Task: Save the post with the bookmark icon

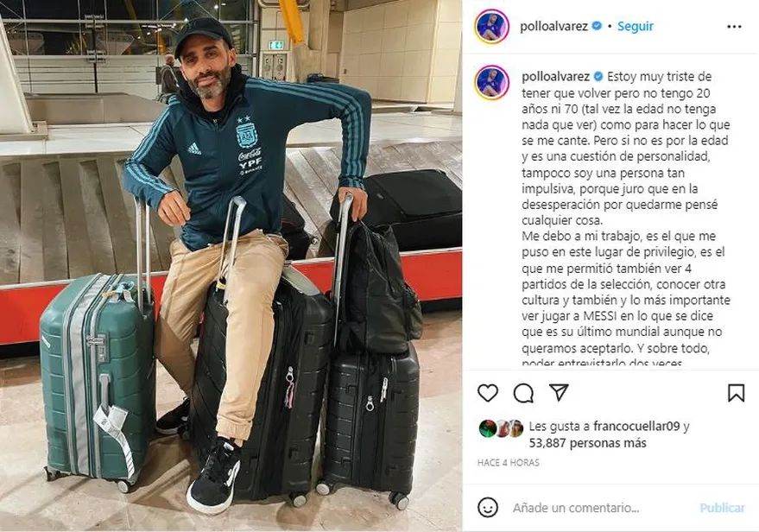Action: pos(736,393)
